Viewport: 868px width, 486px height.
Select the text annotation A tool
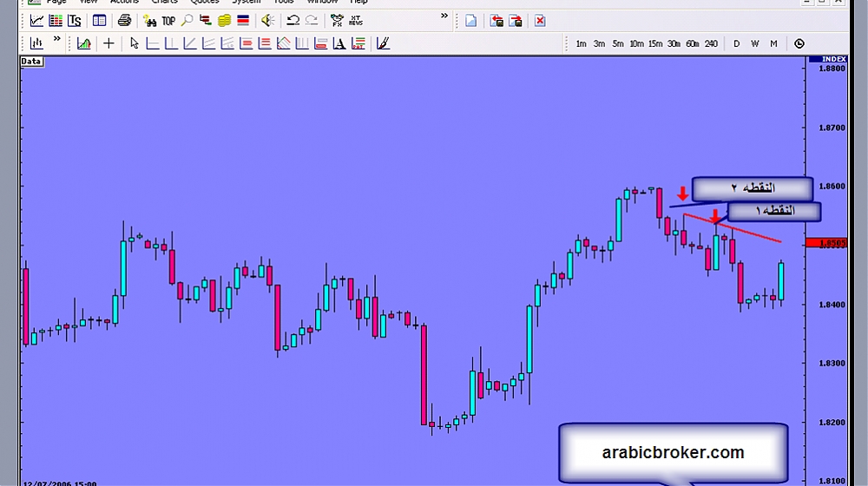pyautogui.click(x=339, y=43)
